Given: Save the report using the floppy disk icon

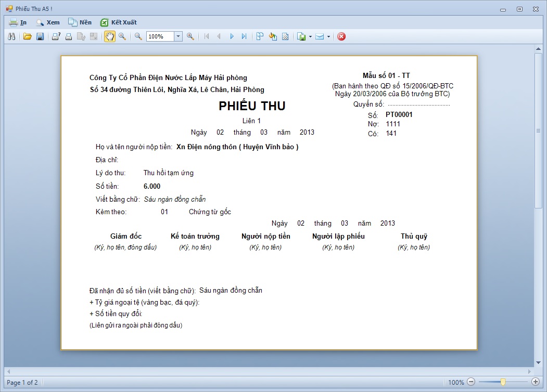Looking at the screenshot, I should 40,36.
